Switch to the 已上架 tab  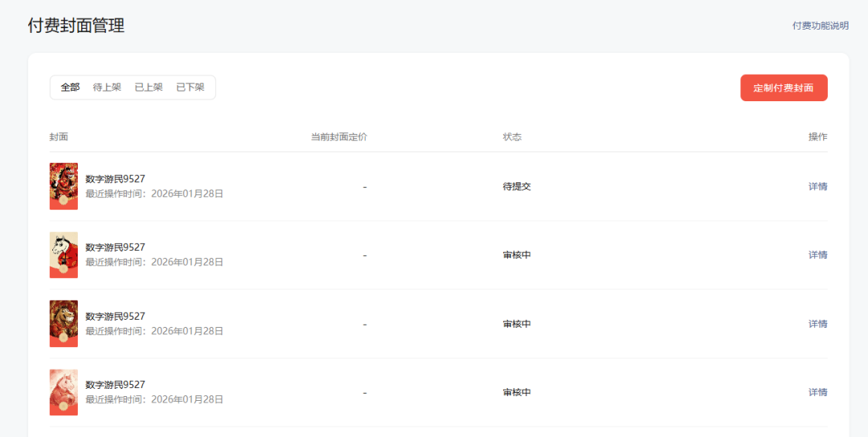pos(149,88)
